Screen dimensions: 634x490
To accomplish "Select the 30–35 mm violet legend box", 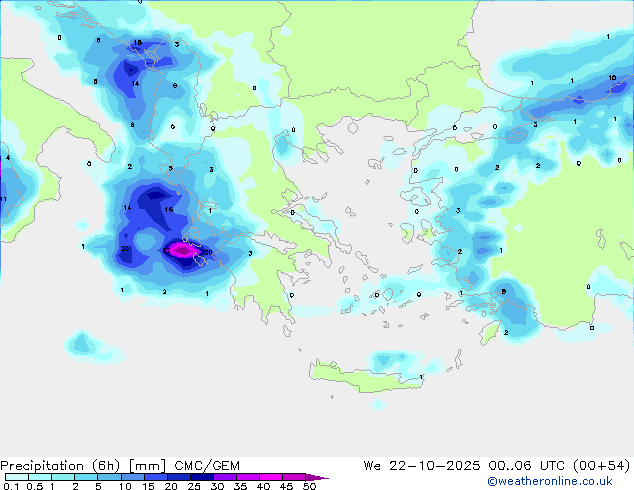I will [224, 477].
